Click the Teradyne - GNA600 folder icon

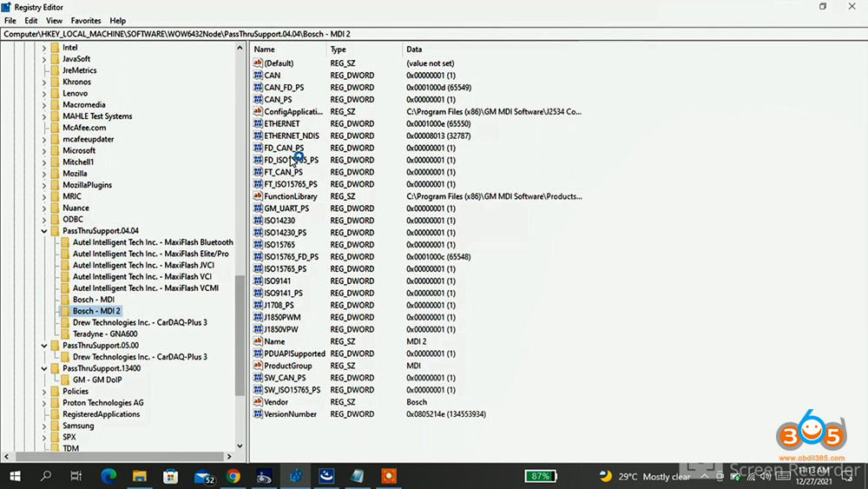[x=65, y=334]
